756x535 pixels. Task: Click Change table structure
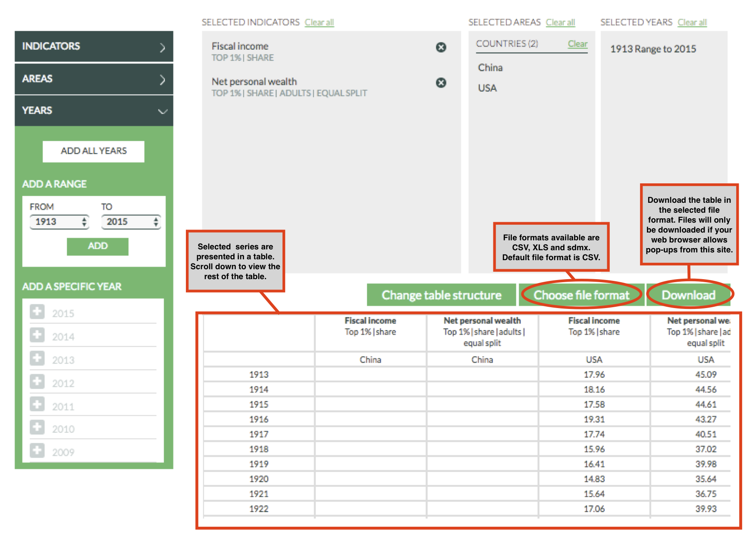[x=441, y=295]
